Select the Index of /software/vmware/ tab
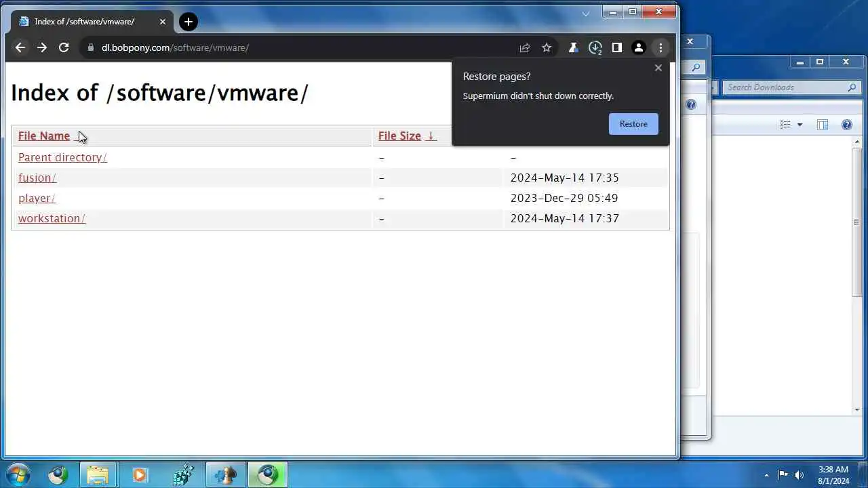 (92, 22)
